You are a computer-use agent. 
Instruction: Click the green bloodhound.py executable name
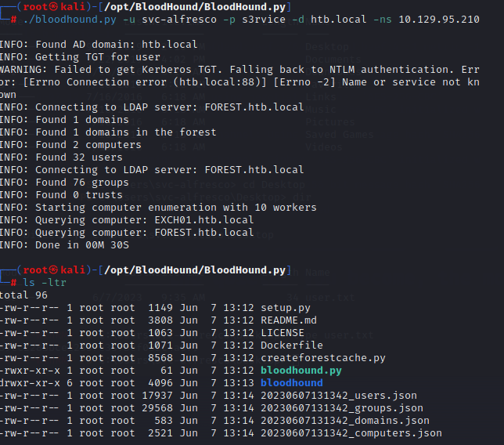pyautogui.click(x=301, y=371)
